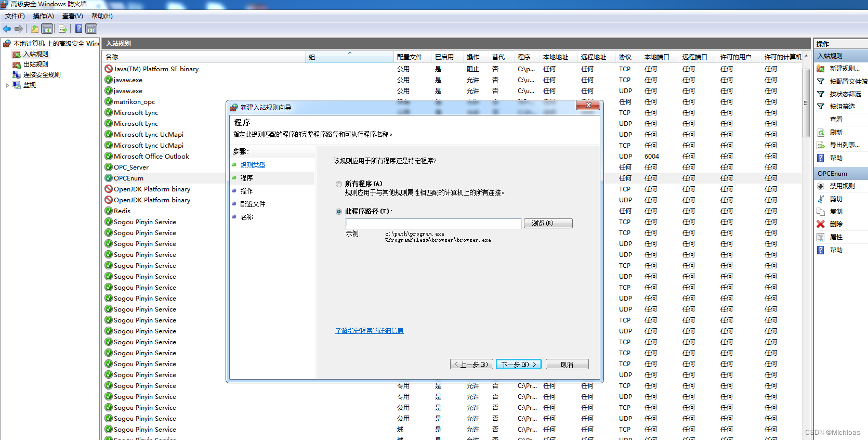The height and width of the screenshot is (440, 868).
Task: Open the 帮助(H) menu
Action: click(102, 16)
